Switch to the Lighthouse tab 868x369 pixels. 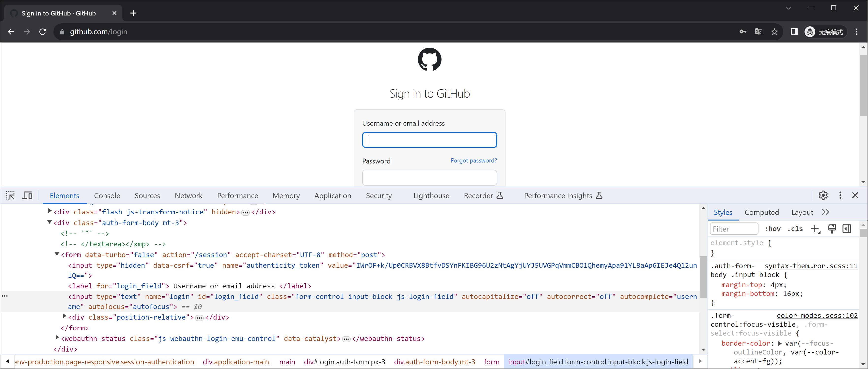click(431, 196)
